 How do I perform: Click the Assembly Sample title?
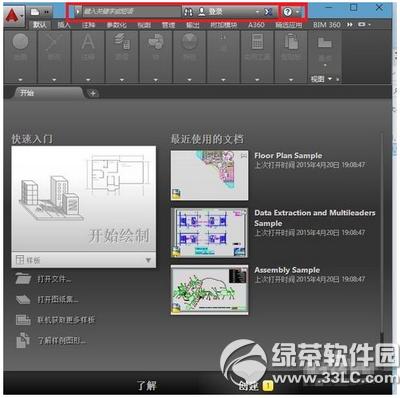287,270
